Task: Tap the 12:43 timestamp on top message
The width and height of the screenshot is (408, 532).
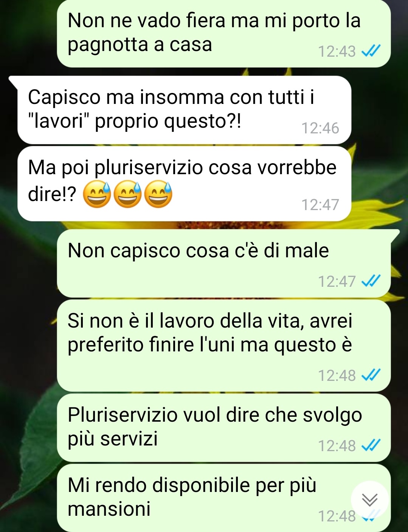Action: (x=337, y=51)
